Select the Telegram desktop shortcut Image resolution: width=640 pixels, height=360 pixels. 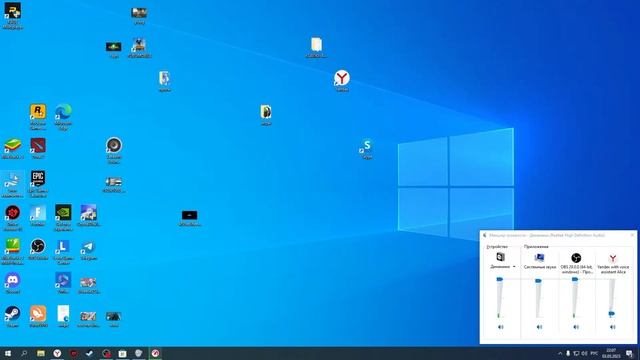(x=89, y=246)
